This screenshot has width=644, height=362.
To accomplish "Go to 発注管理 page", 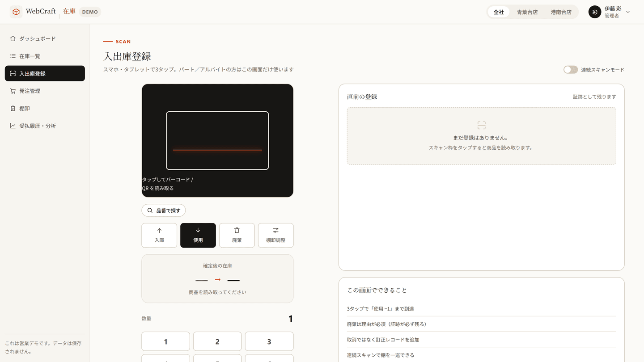I will point(45,91).
